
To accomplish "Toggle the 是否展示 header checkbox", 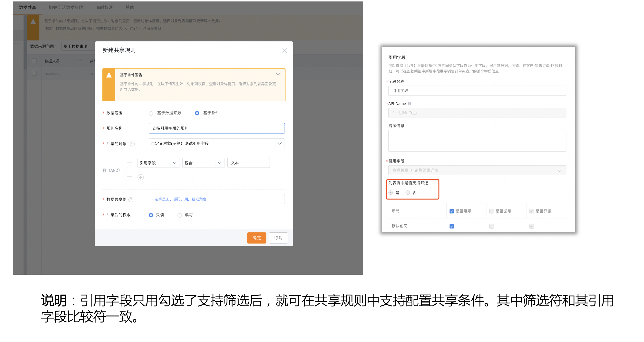I will click(452, 211).
